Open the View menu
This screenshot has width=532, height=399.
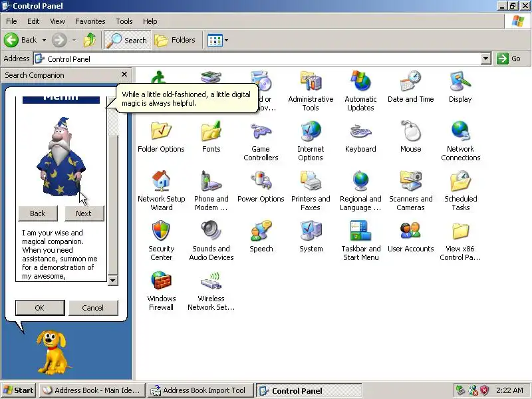[x=57, y=21]
